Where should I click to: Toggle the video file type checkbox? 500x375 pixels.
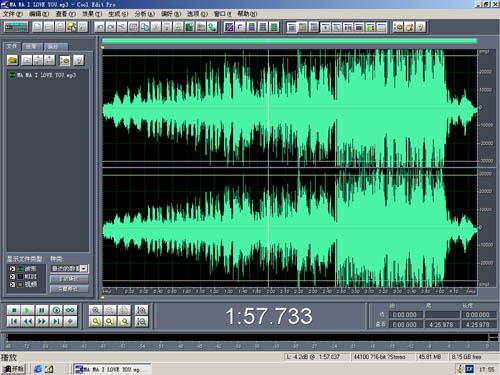(12, 284)
